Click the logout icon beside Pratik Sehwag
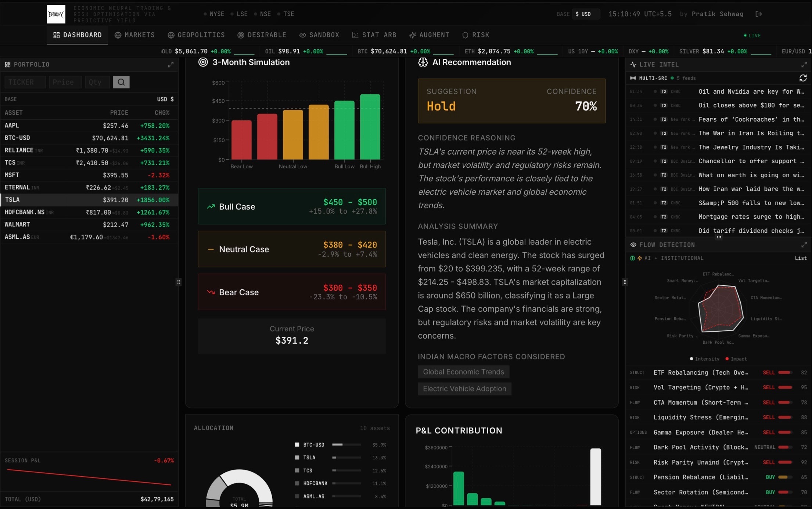812x509 pixels. (x=758, y=14)
